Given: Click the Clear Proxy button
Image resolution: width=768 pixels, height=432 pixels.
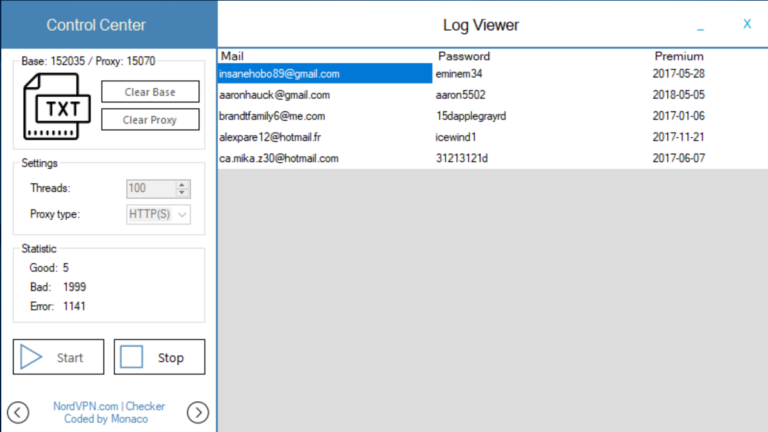Looking at the screenshot, I should click(150, 120).
